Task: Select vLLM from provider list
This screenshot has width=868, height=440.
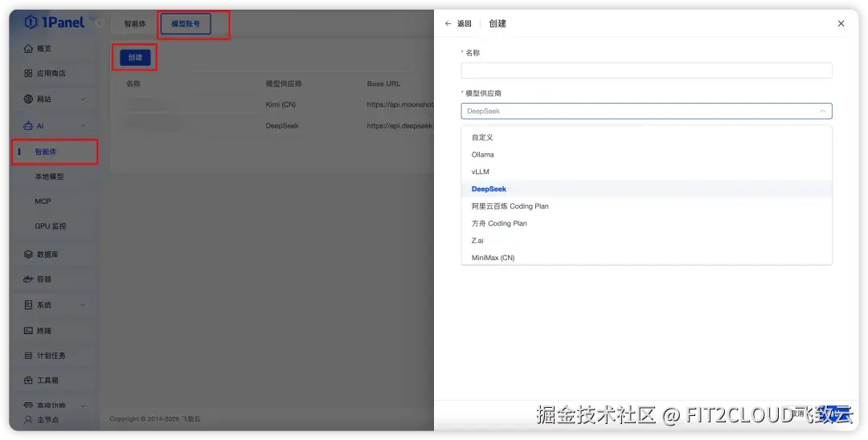Action: (646, 171)
